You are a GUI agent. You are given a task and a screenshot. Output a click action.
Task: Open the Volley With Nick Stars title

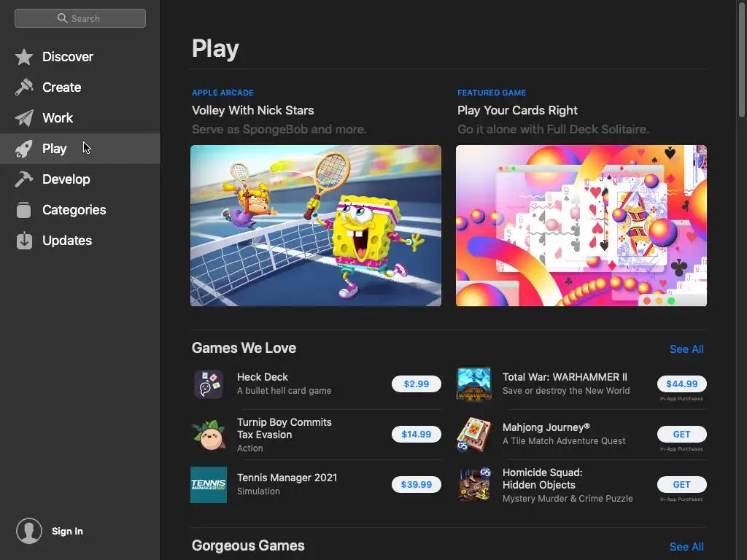click(253, 111)
